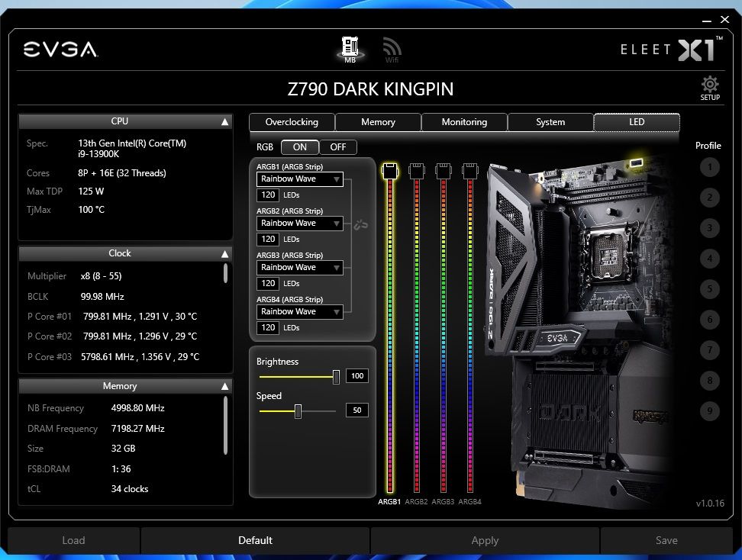Click the ARGB1 LED count field

point(268,195)
